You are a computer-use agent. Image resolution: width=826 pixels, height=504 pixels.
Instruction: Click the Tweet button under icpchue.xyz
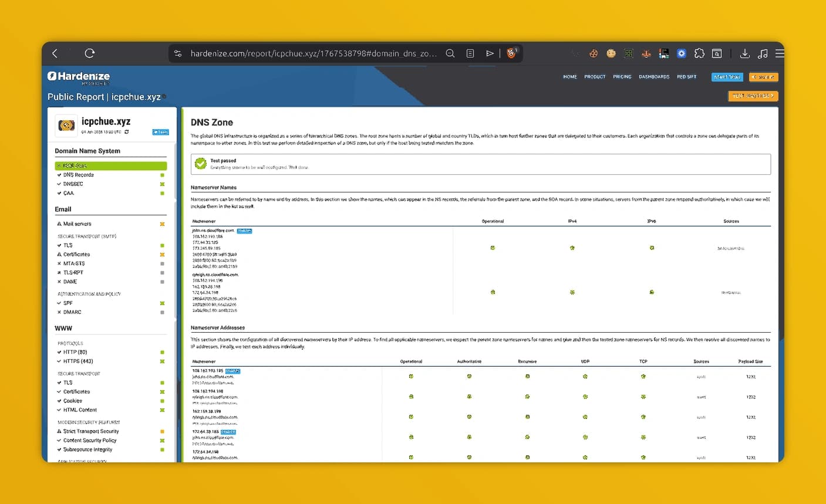coord(160,132)
